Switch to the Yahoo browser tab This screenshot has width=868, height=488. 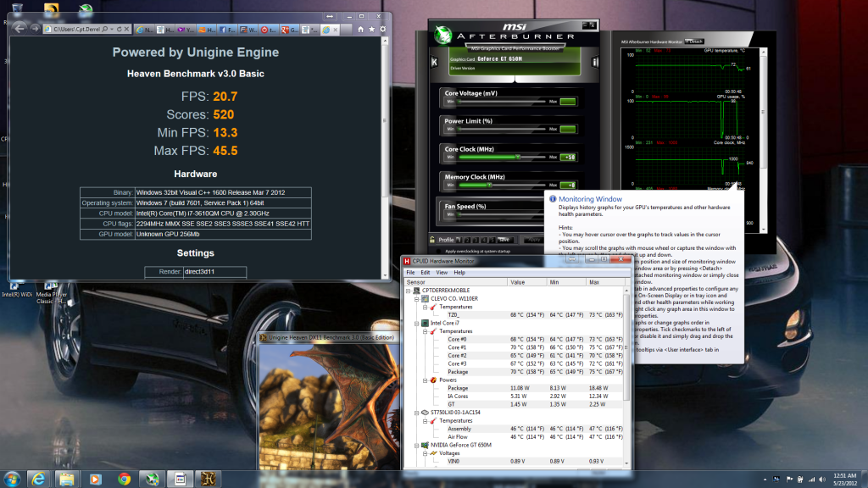(186, 30)
